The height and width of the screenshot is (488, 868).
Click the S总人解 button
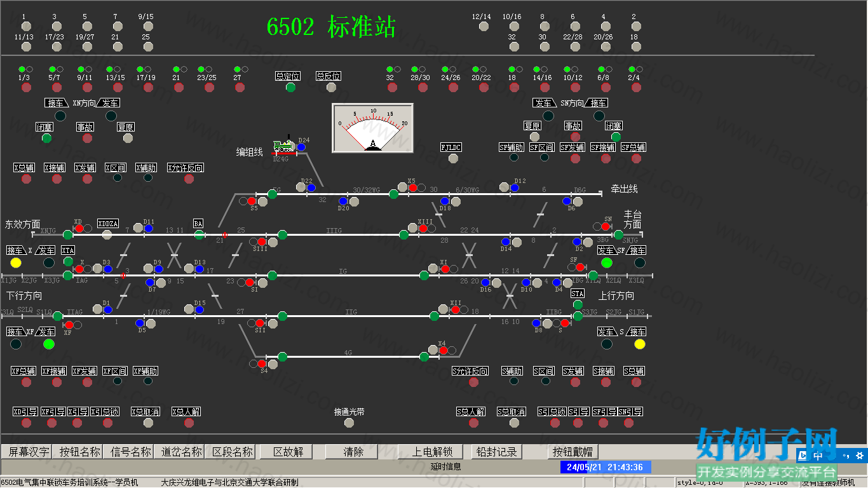[473, 423]
